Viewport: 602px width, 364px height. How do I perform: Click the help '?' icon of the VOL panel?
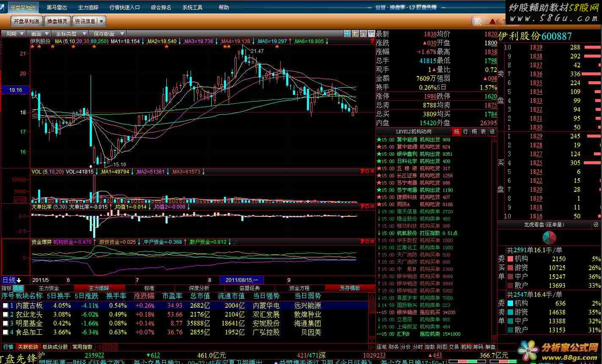pyautogui.click(x=362, y=171)
